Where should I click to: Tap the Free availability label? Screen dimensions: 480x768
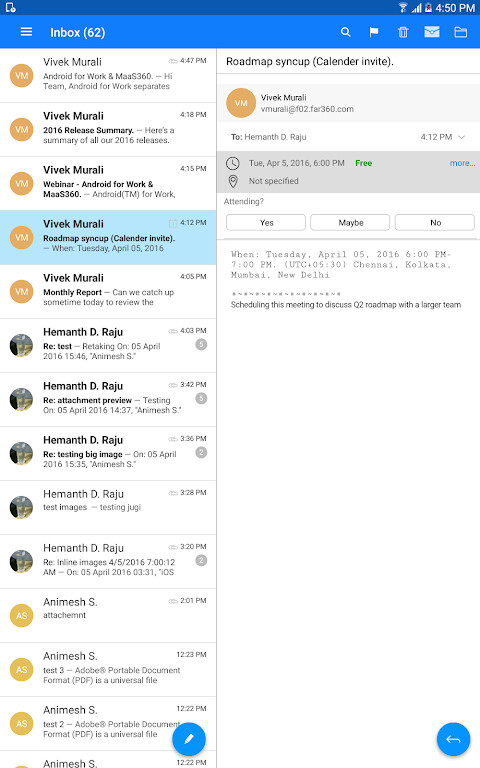(363, 163)
